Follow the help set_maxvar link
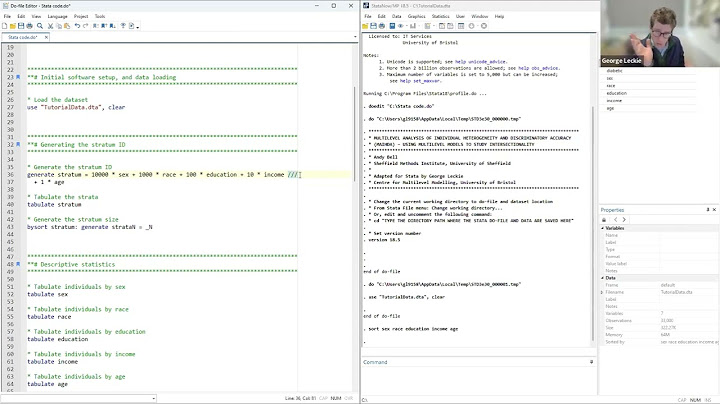Viewport: 720px width, 404px height. click(419, 81)
